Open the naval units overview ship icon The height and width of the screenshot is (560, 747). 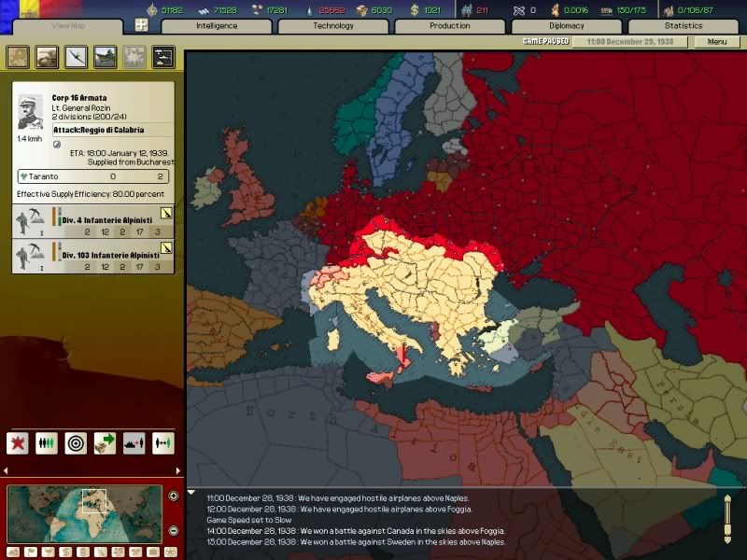pos(106,57)
